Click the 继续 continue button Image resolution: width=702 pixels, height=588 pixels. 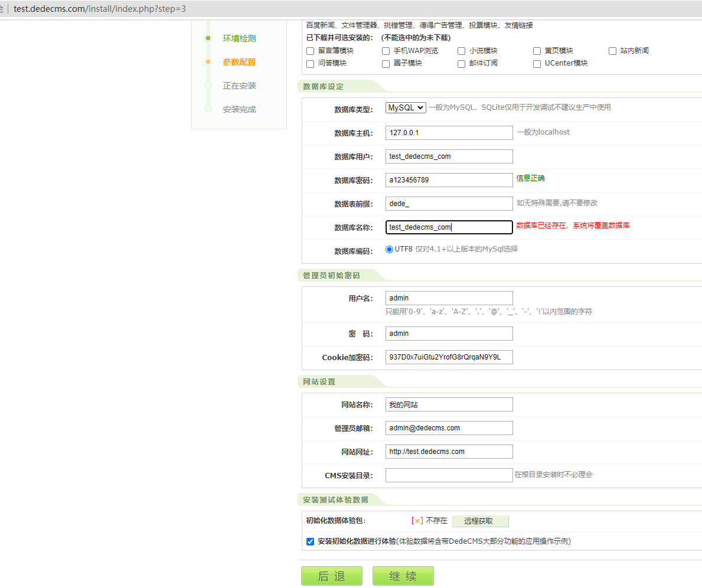pyautogui.click(x=403, y=576)
